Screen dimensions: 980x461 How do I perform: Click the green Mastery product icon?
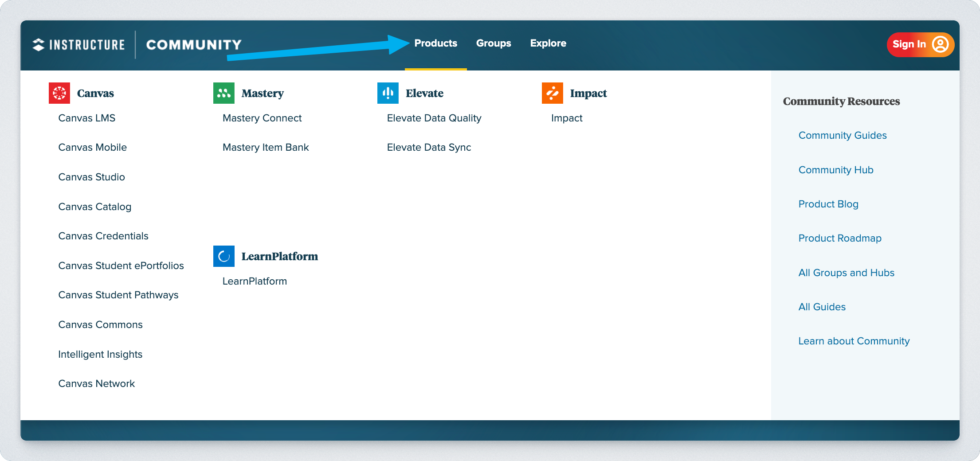[x=224, y=93]
